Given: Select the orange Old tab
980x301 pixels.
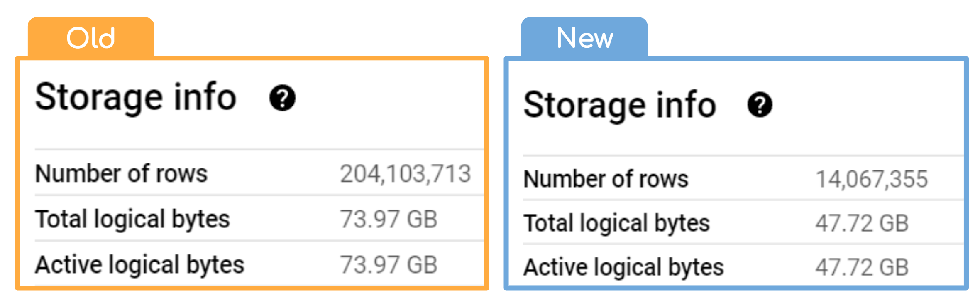Looking at the screenshot, I should (x=91, y=38).
